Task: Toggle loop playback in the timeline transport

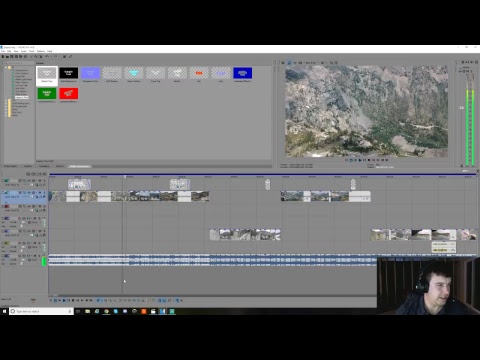Action: click(55, 300)
